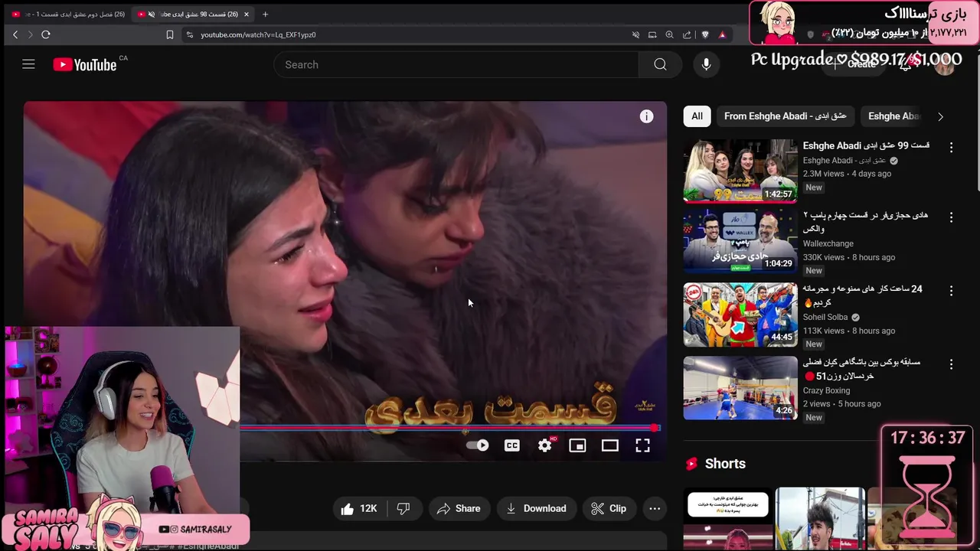This screenshot has width=980, height=551.
Task: Click the Shorts section heading
Action: point(724,464)
